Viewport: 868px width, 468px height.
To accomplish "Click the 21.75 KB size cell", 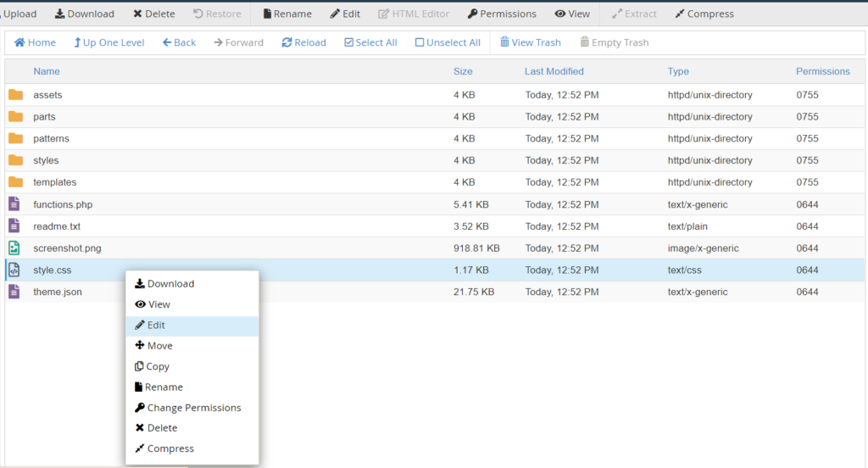I will point(474,292).
